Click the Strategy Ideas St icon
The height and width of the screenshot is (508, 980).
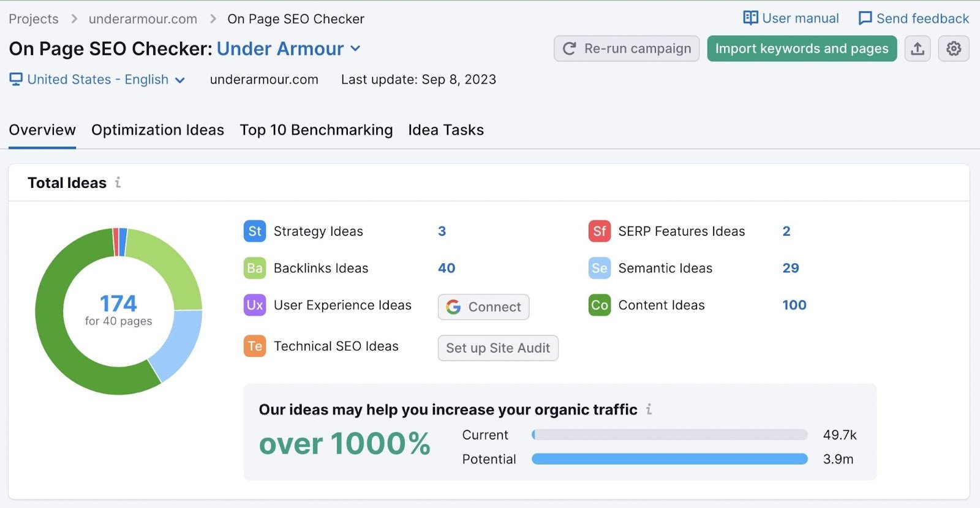[x=255, y=231]
